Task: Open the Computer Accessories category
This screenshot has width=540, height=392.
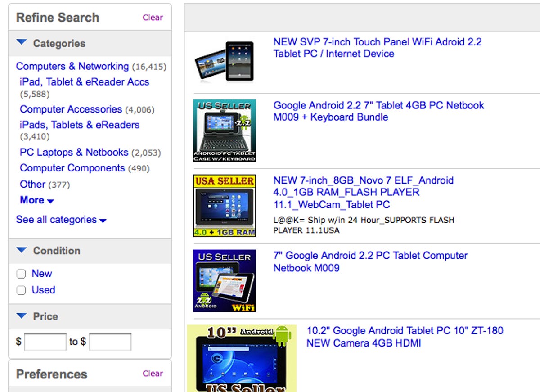Action: click(70, 109)
